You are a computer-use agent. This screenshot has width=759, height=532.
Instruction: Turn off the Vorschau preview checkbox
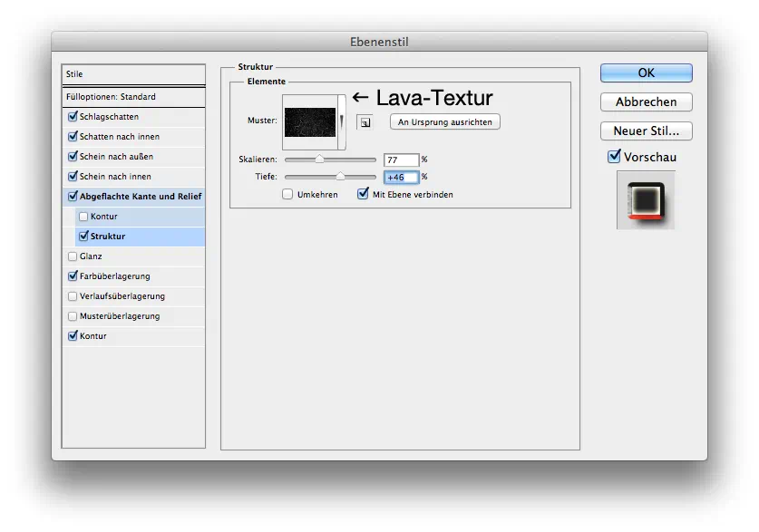click(614, 156)
